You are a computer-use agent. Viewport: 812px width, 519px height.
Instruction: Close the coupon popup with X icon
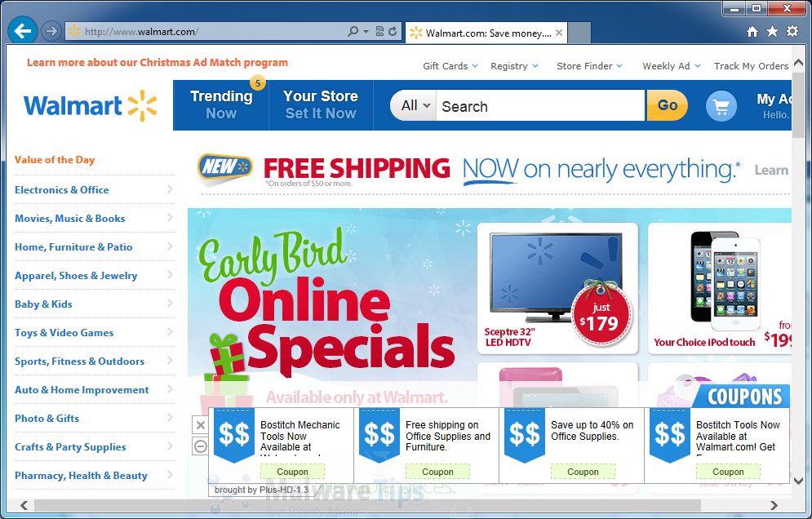click(x=201, y=425)
